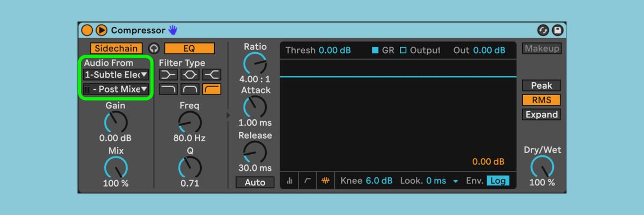644x215 pixels.
Task: Open the Post Mixer tap point dropdown
Action: point(116,89)
